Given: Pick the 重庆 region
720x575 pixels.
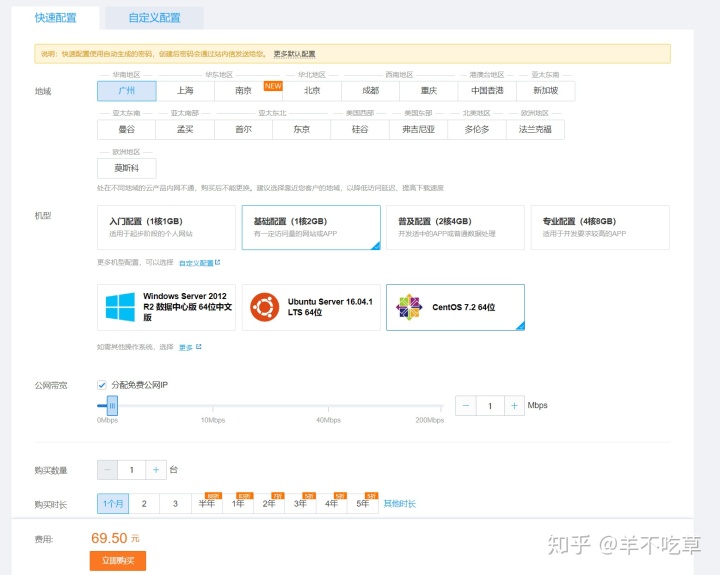Looking at the screenshot, I should [429, 91].
